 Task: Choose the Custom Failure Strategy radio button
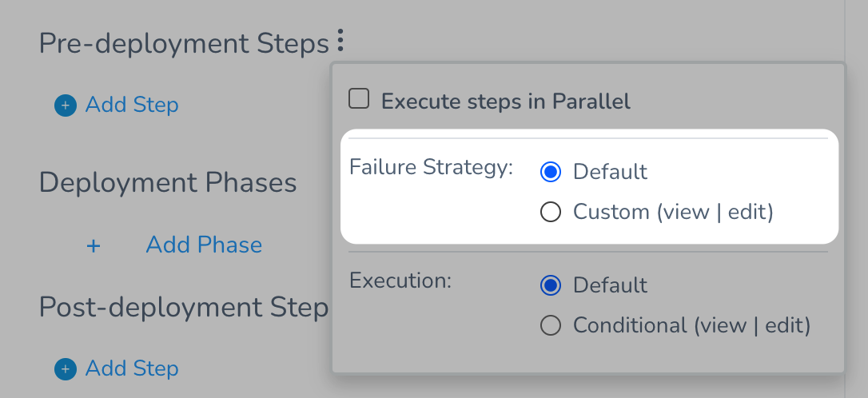click(550, 212)
